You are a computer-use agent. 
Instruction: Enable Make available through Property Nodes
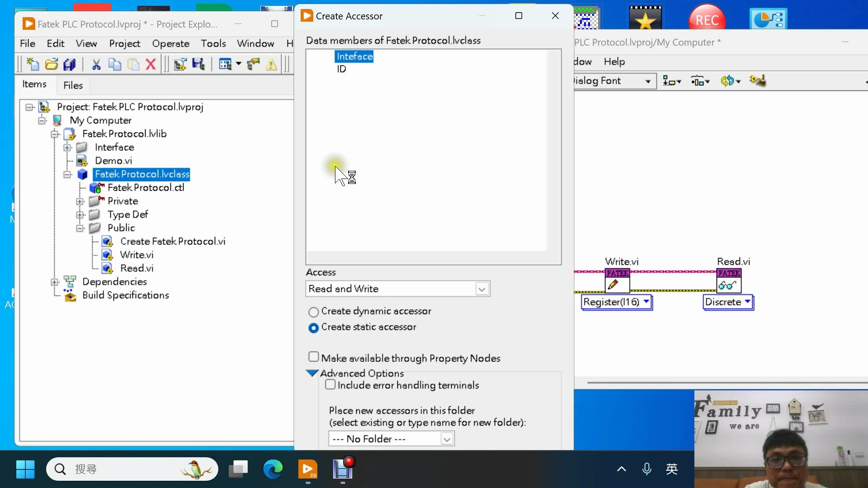pos(313,357)
